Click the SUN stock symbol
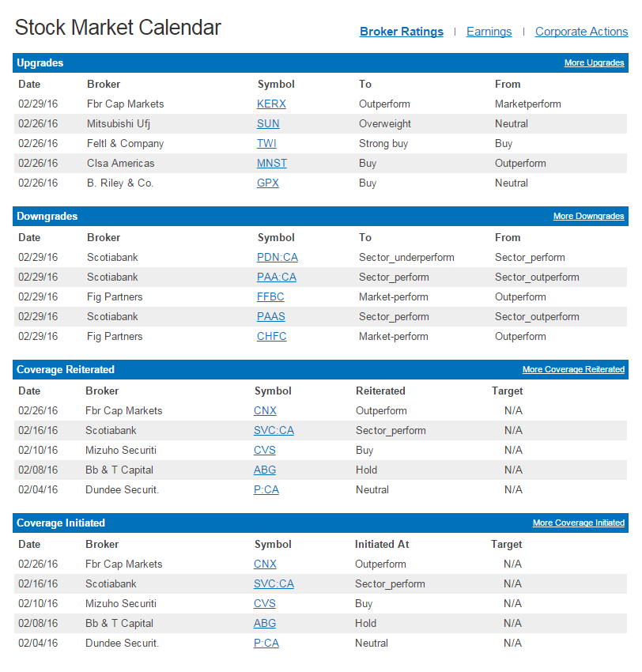642x672 pixels. point(268,124)
